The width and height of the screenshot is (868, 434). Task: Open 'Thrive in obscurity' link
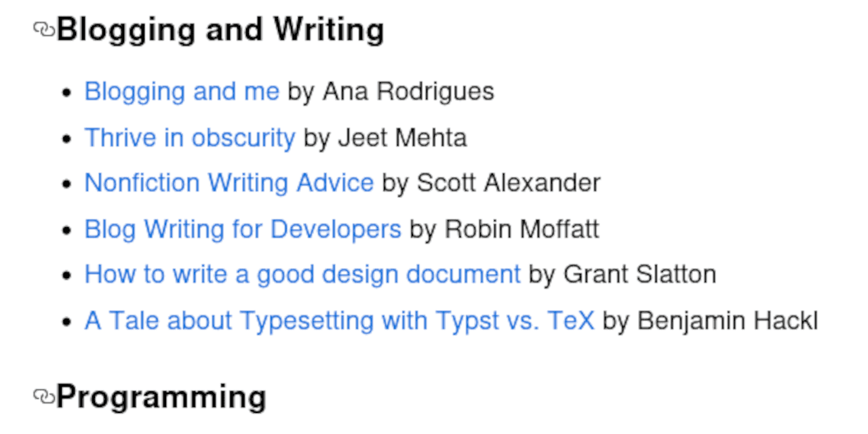[190, 138]
